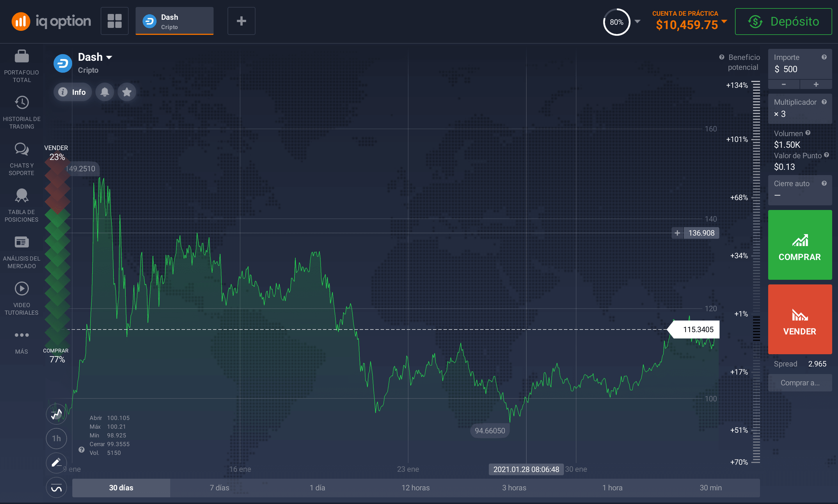Select the 30 días timeframe
The width and height of the screenshot is (838, 504).
tap(121, 488)
